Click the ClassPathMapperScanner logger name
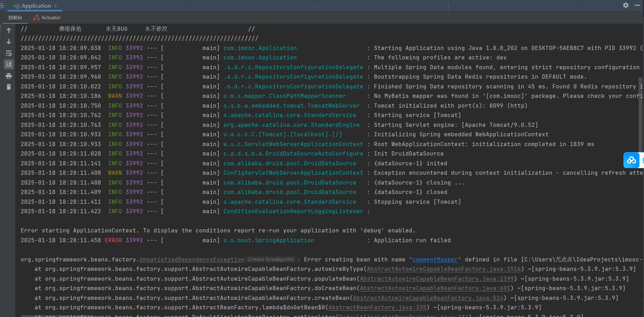Image resolution: width=644 pixels, height=317 pixels. click(284, 96)
